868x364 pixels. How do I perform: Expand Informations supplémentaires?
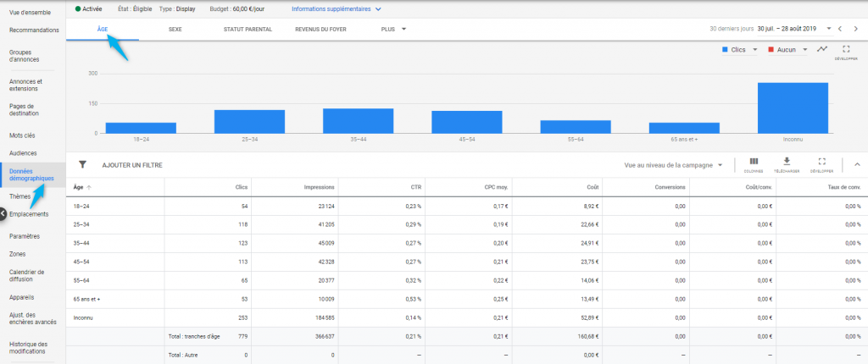[336, 8]
